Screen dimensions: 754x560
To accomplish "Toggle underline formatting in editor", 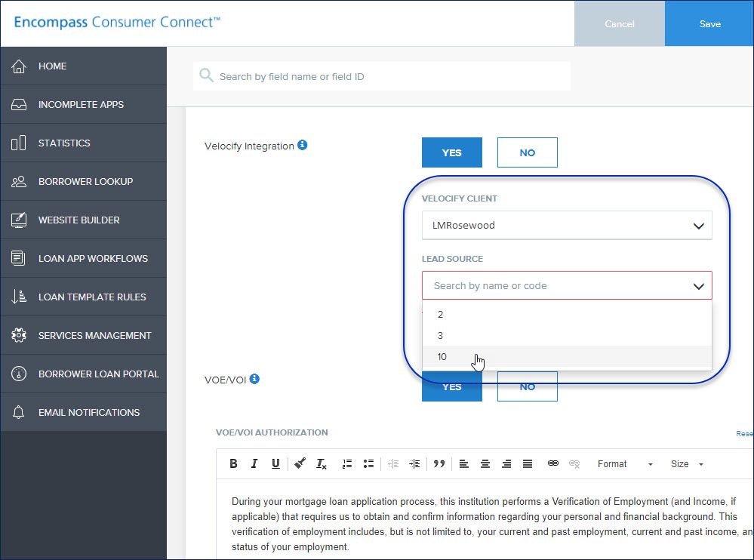I will click(x=275, y=463).
